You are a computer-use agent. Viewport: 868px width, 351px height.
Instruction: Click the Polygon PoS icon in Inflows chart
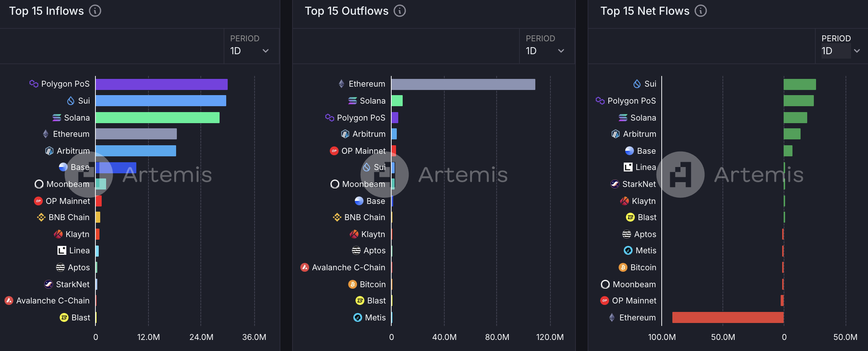34,84
